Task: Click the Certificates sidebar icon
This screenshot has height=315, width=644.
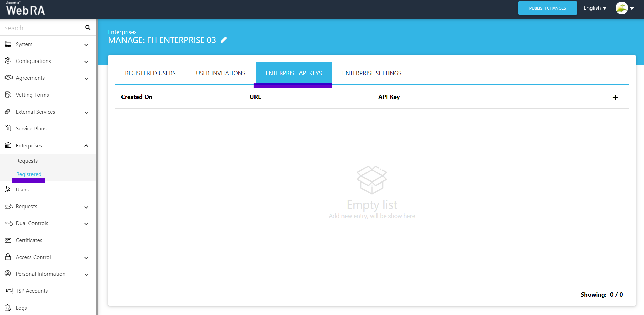Action: pos(8,240)
